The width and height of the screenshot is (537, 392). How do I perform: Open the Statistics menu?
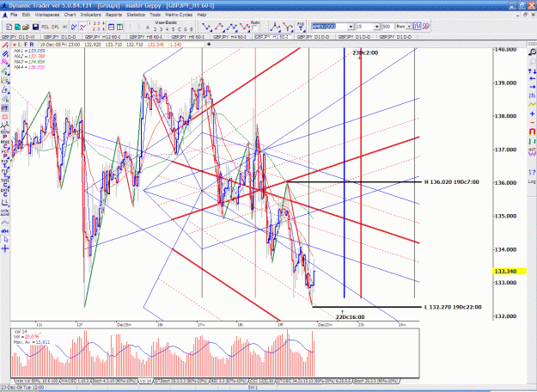136,15
